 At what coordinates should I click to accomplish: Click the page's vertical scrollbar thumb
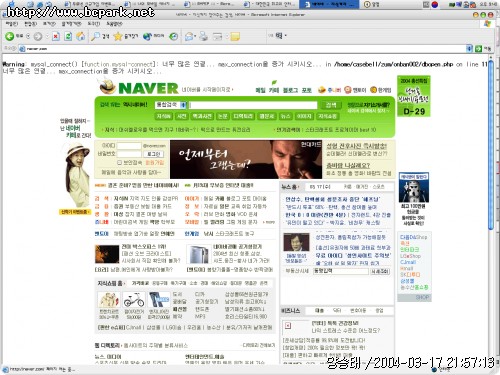[490, 145]
